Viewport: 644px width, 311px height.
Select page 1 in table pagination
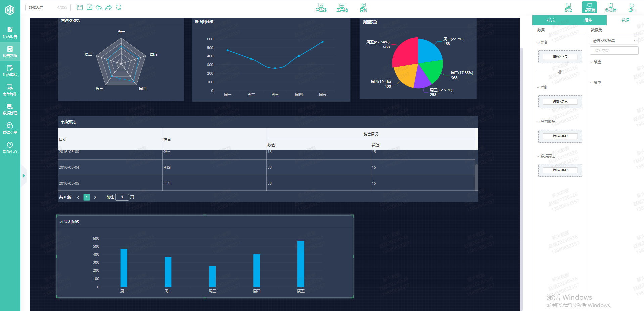87,197
